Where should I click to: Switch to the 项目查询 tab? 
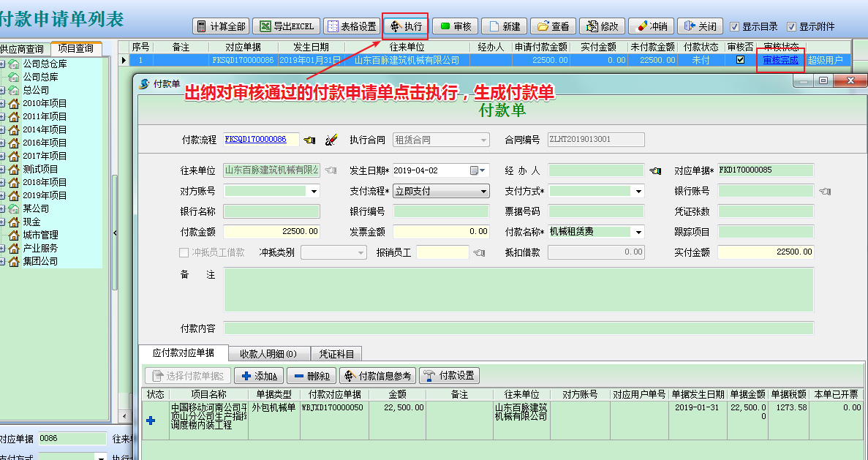76,48
